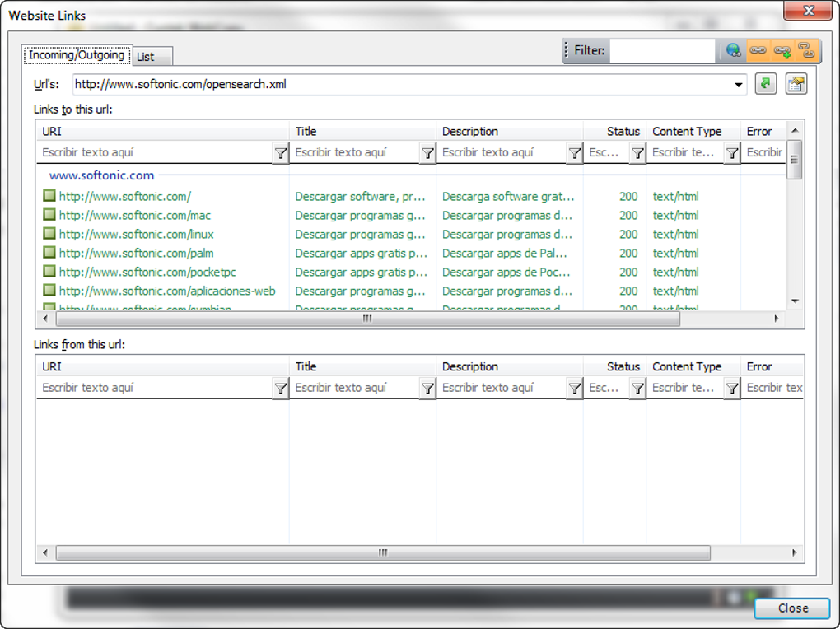Click Status filter funnel in Links to table
840x629 pixels.
point(637,153)
